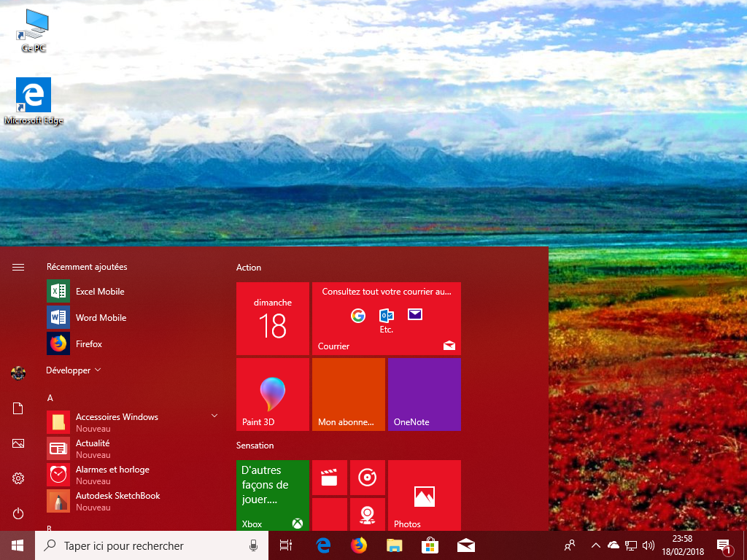Image resolution: width=747 pixels, height=560 pixels.
Task: Open the Start menu hamburger menu
Action: [x=18, y=267]
